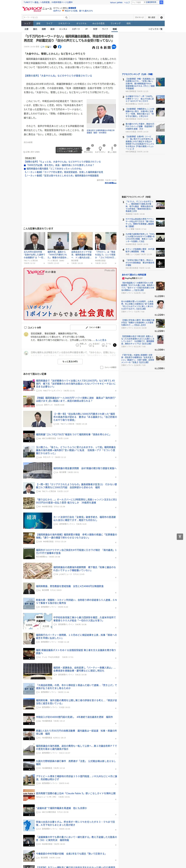Click the もっと見る(9件) comments button
This screenshot has width=186, height=868.
click(x=70, y=362)
